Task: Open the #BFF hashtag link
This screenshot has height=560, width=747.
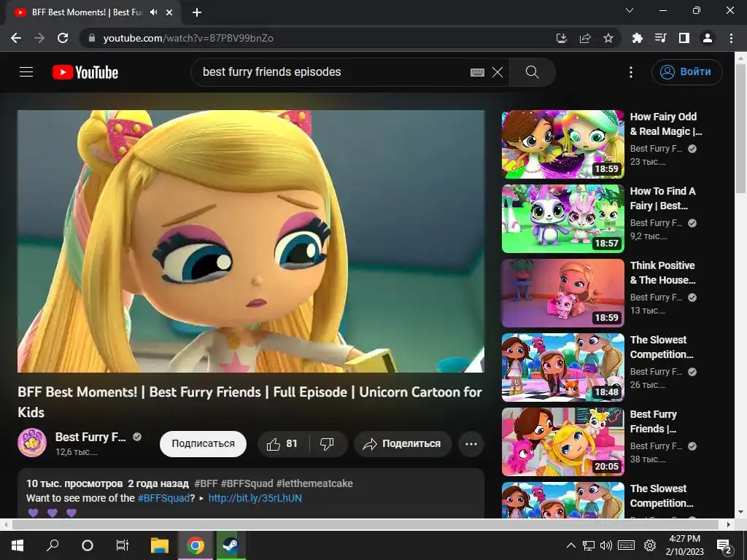Action: tap(206, 484)
